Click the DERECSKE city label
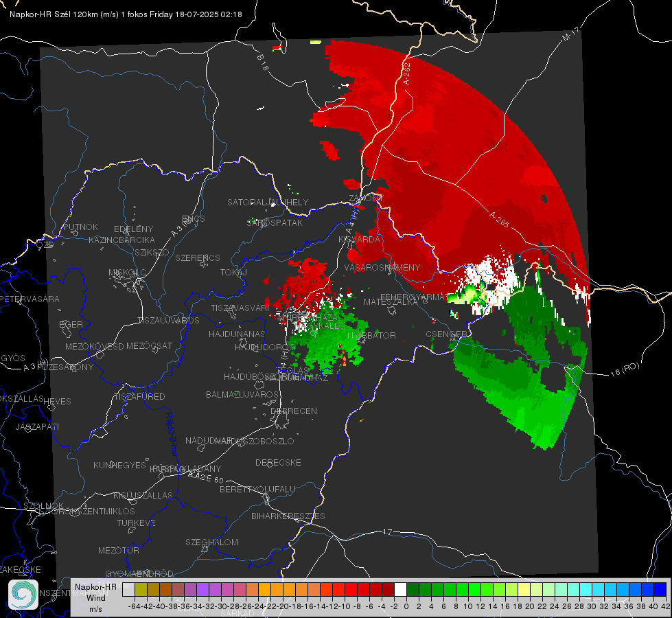Screen dimensions: 672x618 [x=278, y=462]
